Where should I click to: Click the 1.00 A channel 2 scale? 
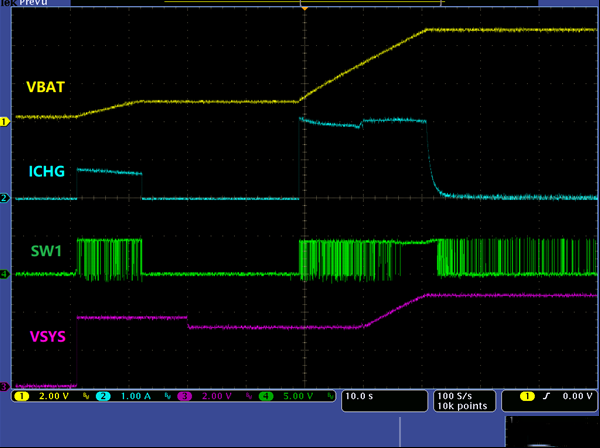click(135, 396)
